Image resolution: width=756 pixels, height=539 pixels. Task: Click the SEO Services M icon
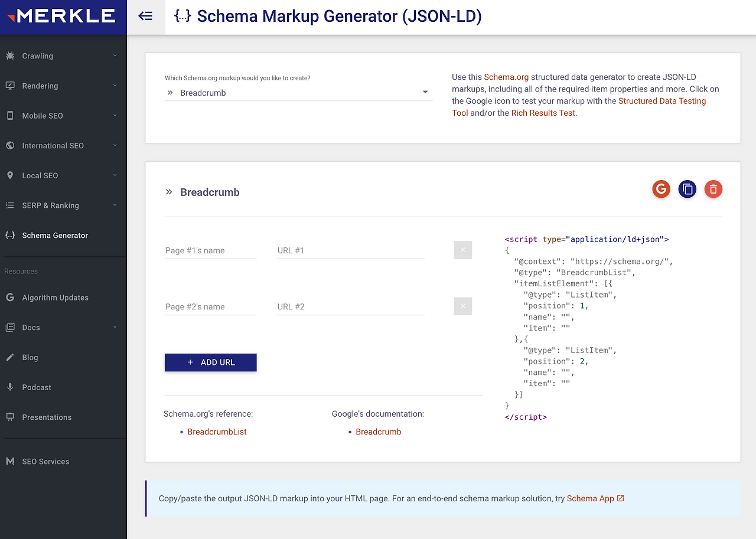coord(10,461)
